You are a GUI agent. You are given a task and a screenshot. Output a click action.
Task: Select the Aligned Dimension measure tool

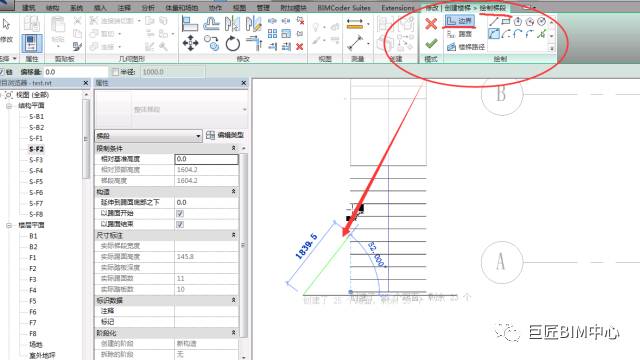pyautogui.click(x=355, y=24)
